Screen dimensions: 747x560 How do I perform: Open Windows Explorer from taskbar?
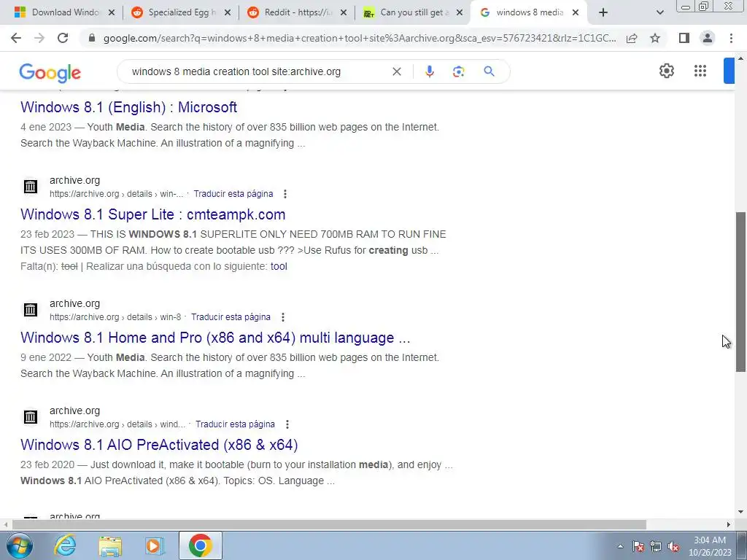pos(110,546)
